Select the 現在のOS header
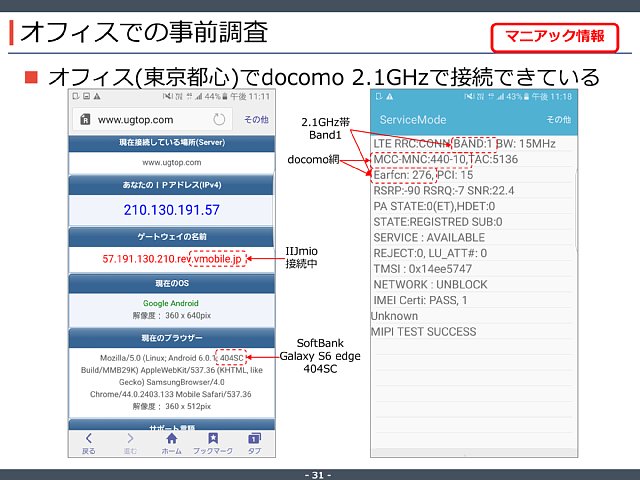The height and width of the screenshot is (480, 640). (172, 283)
